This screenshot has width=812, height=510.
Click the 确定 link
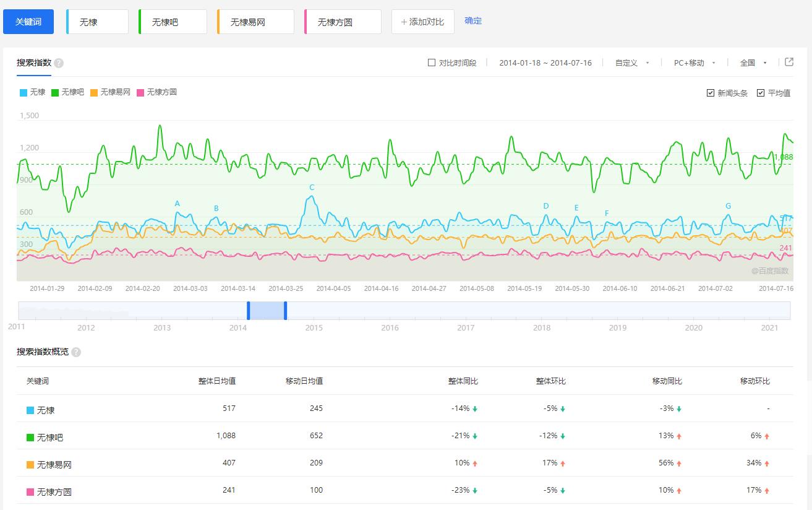point(473,20)
